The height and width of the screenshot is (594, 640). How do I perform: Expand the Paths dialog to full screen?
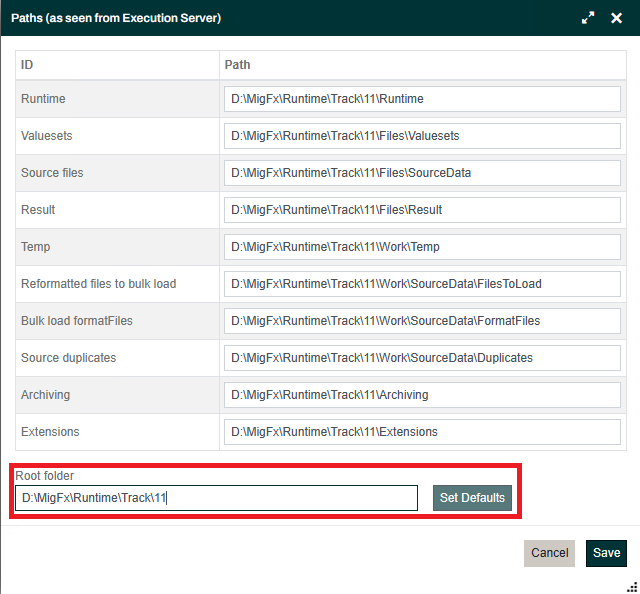click(x=588, y=18)
